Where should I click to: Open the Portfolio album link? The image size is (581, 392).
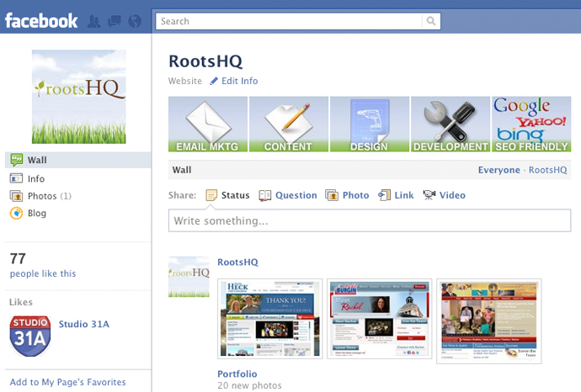click(x=237, y=373)
